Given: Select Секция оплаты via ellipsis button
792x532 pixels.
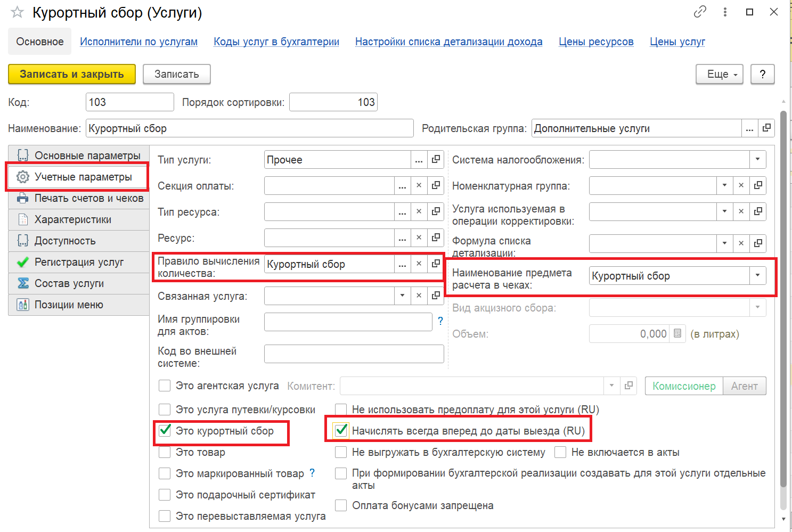Looking at the screenshot, I should (x=403, y=185).
